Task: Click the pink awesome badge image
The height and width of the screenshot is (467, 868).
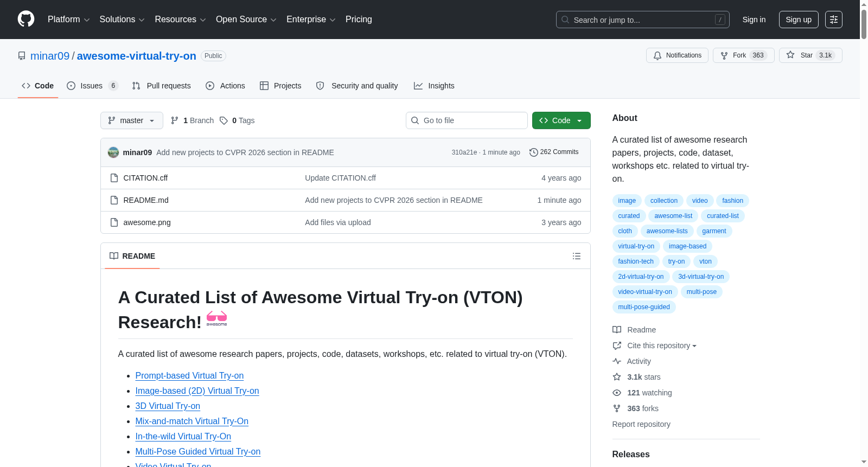Action: [x=216, y=318]
